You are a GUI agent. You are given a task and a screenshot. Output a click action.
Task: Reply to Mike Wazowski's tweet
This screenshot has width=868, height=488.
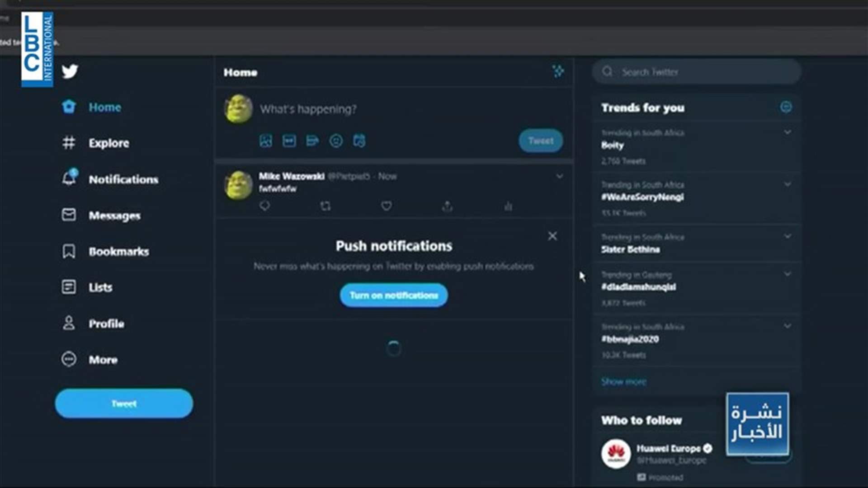point(265,206)
